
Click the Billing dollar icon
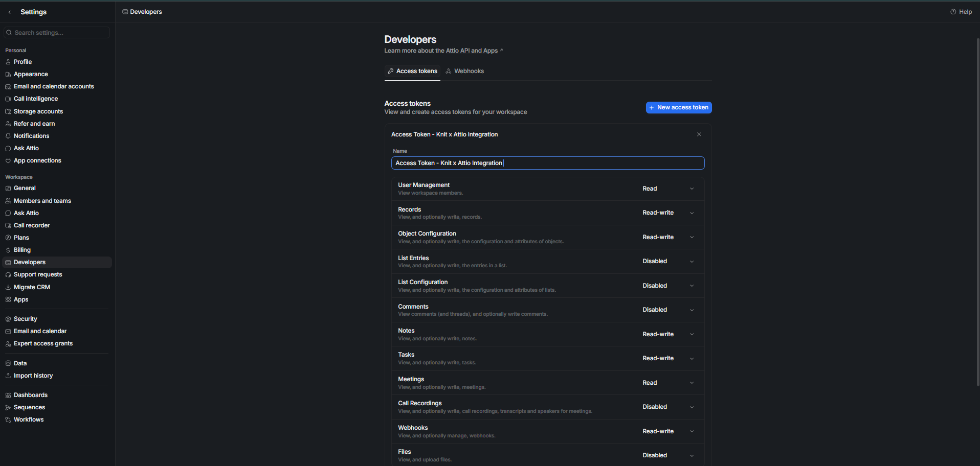pyautogui.click(x=8, y=250)
